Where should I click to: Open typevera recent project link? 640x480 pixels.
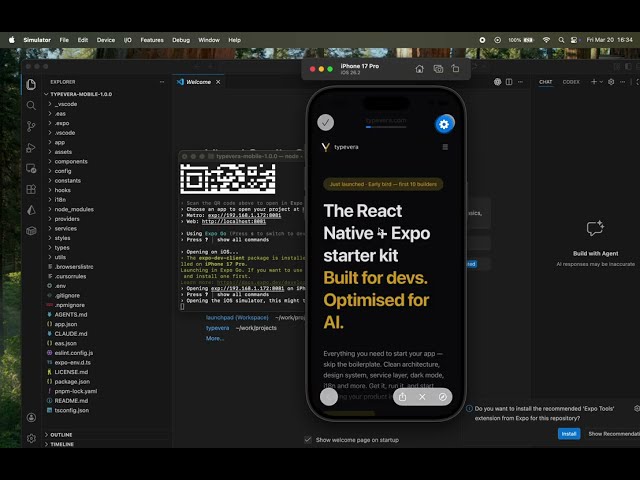coord(217,328)
